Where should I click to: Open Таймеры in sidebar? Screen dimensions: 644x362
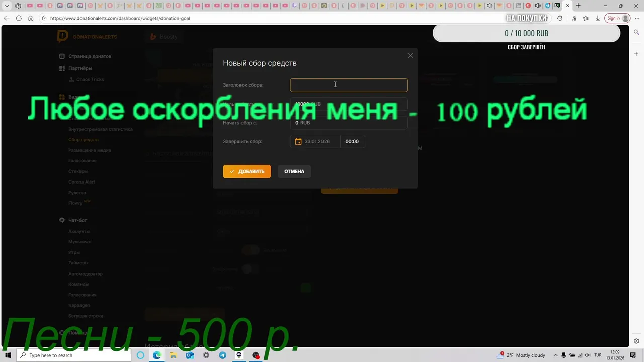pos(78,263)
